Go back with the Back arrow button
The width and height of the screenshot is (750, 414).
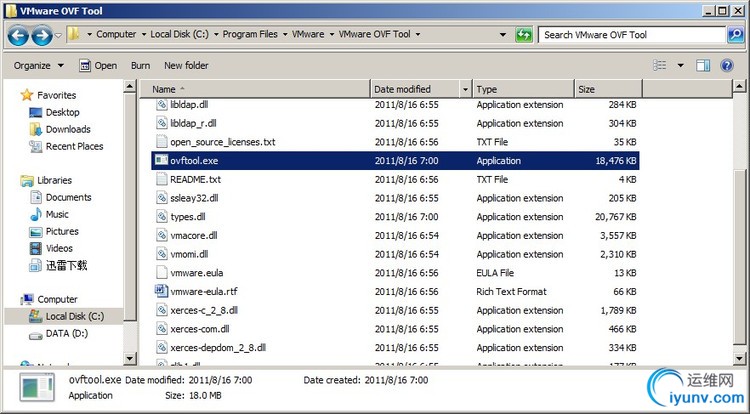(18, 35)
